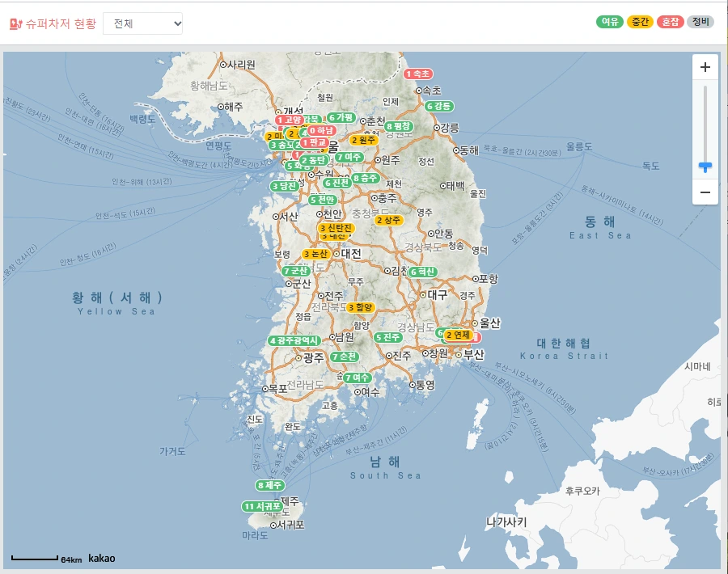This screenshot has height=574, width=728.
Task: Click the 목포 city label on map
Action: (278, 388)
